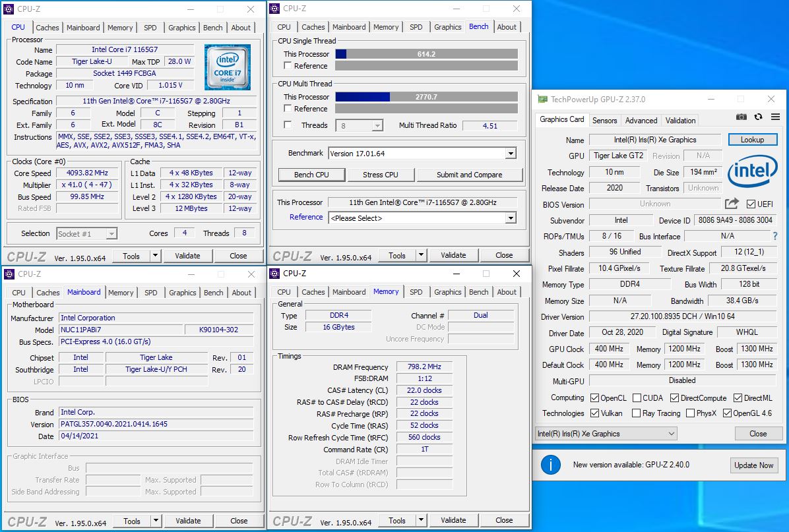
Task: Click motherboard Model field NUC11PABi7
Action: tap(120, 330)
